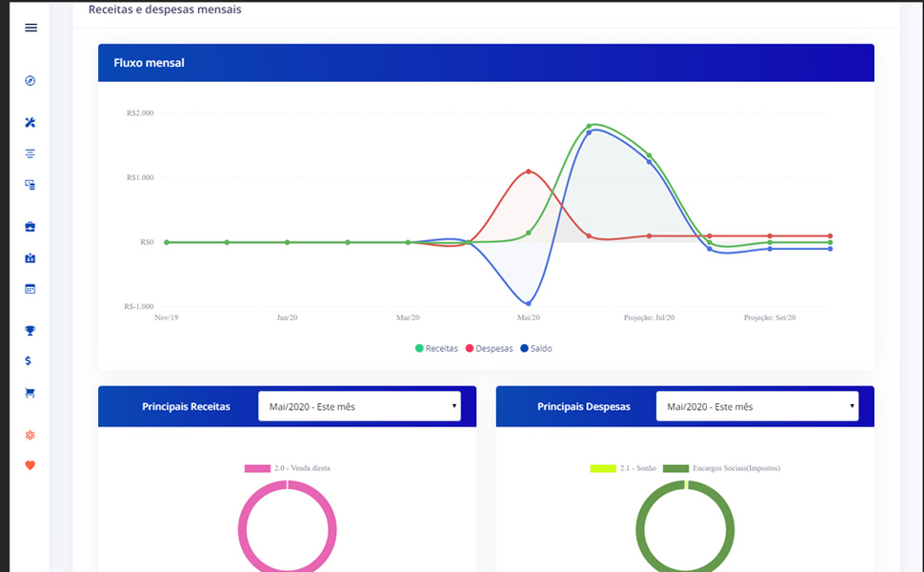
Task: Click the filter lines icon in sidebar
Action: tap(30, 153)
